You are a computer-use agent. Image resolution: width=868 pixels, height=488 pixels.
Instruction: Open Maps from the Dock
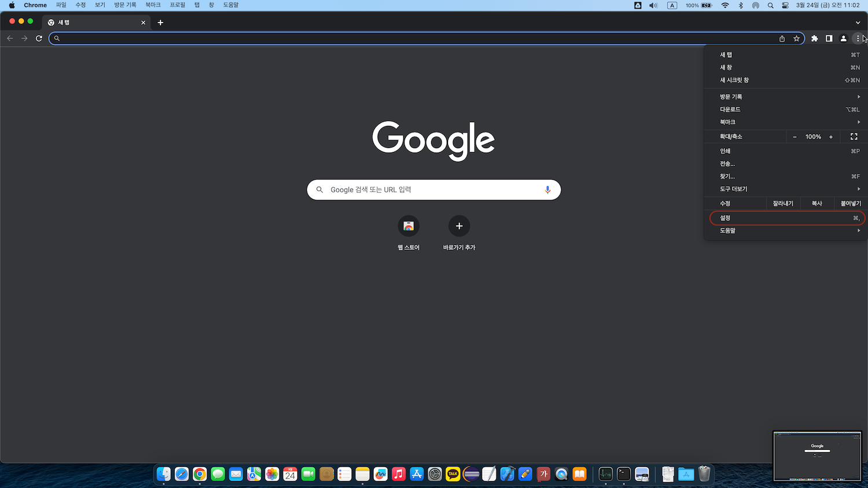(x=254, y=474)
